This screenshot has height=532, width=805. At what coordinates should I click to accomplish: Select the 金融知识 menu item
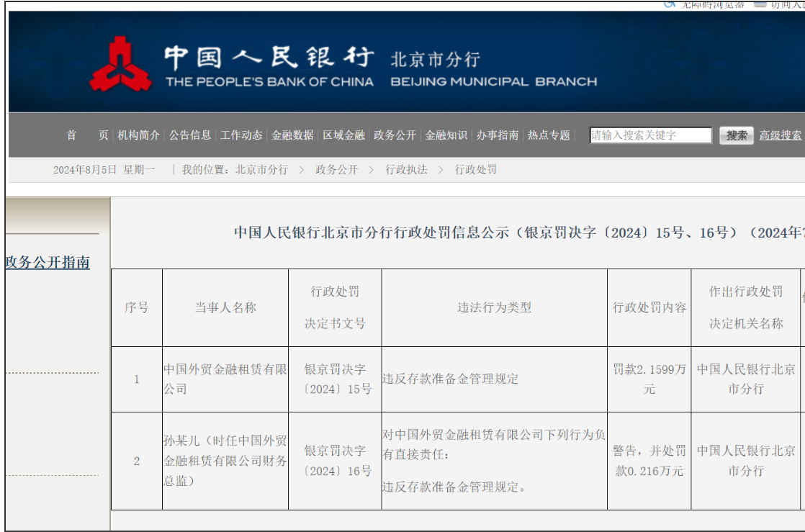446,135
